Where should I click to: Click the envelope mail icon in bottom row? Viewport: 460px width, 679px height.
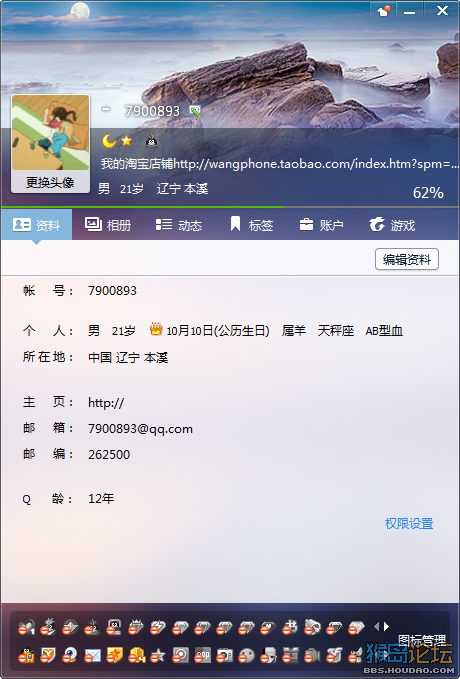pyautogui.click(x=92, y=655)
